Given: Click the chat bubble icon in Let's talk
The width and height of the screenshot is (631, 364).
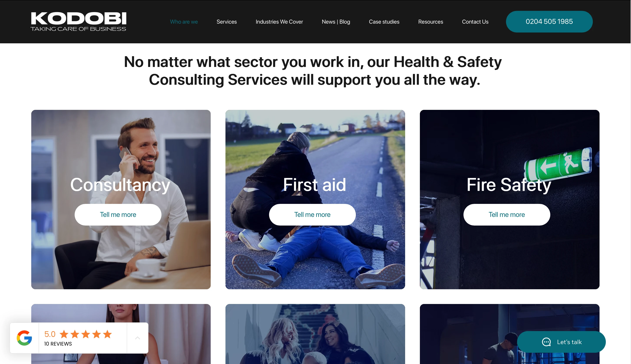Looking at the screenshot, I should click(546, 342).
